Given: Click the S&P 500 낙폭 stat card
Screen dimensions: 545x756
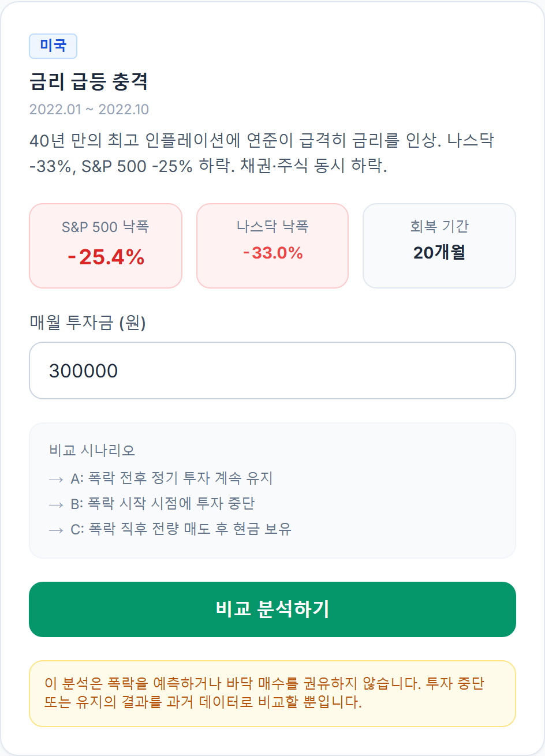Looking at the screenshot, I should click(x=106, y=245).
